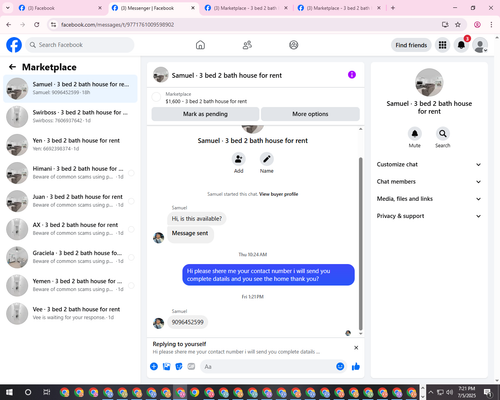Select the Yemen chat read circle

click(131, 285)
